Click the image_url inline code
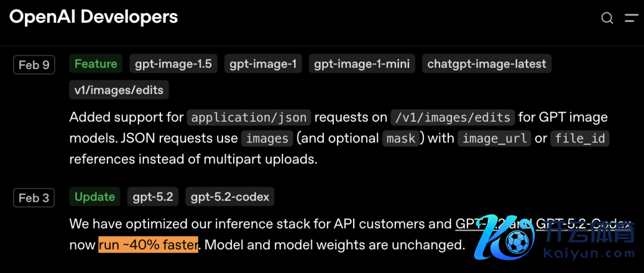Image resolution: width=644 pixels, height=273 pixels. pos(494,139)
